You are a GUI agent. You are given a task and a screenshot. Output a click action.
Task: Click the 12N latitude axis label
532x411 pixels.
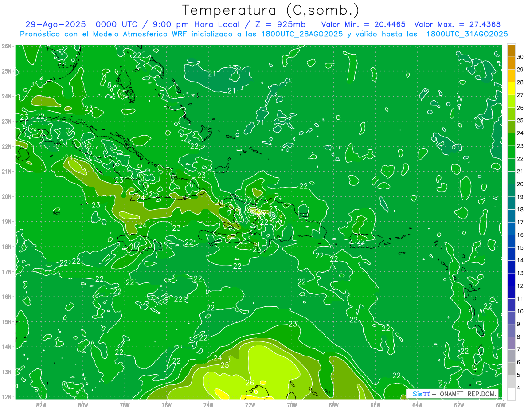6,397
